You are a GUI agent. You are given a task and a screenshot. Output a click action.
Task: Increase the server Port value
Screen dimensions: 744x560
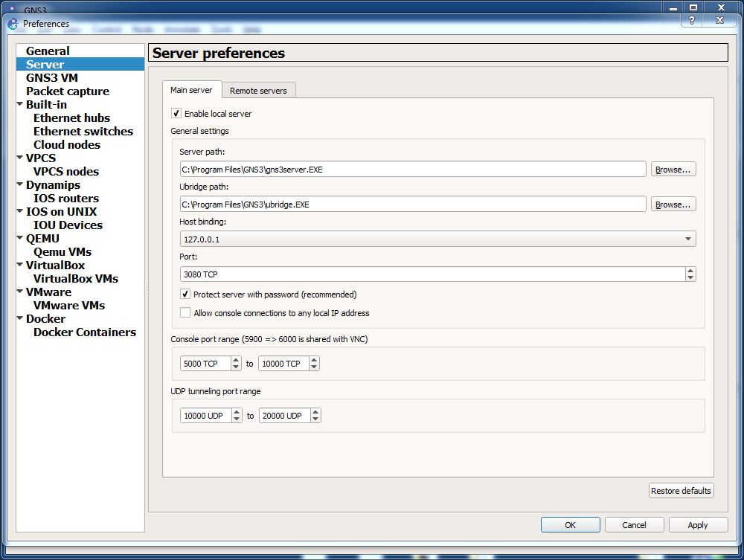[690, 270]
